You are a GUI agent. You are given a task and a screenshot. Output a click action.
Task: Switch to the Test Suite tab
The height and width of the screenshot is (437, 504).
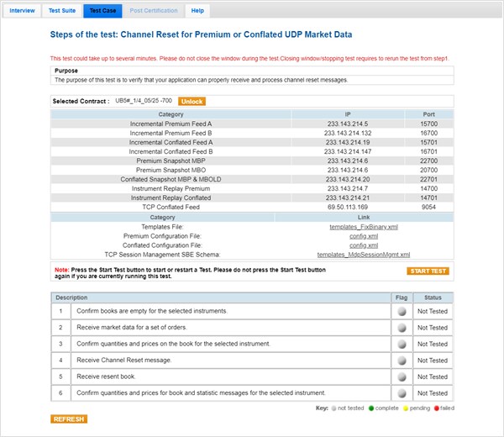(61, 11)
